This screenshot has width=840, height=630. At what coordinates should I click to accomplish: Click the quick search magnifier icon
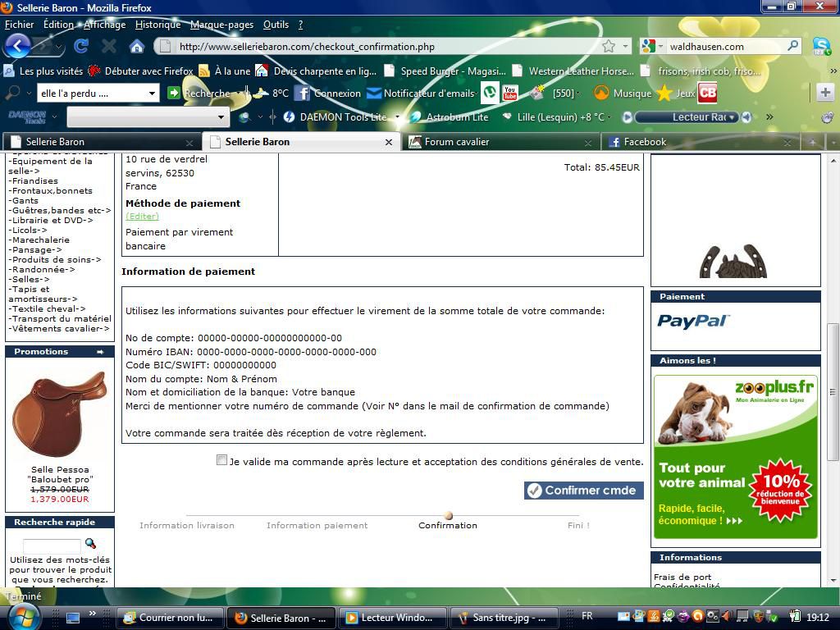(90, 544)
